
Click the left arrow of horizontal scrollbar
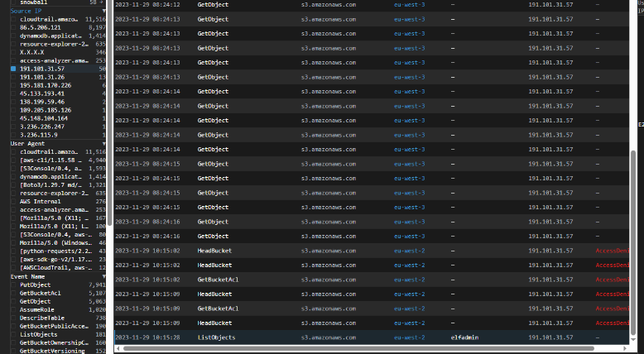pos(118,349)
